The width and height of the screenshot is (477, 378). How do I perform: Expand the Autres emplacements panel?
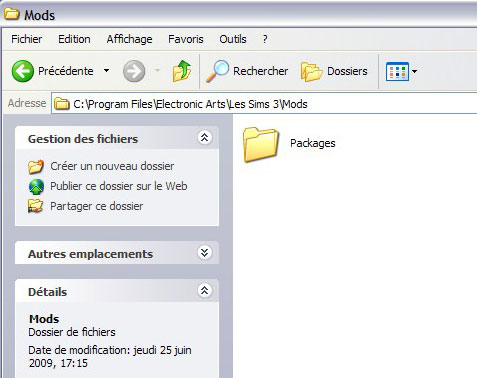(x=204, y=253)
